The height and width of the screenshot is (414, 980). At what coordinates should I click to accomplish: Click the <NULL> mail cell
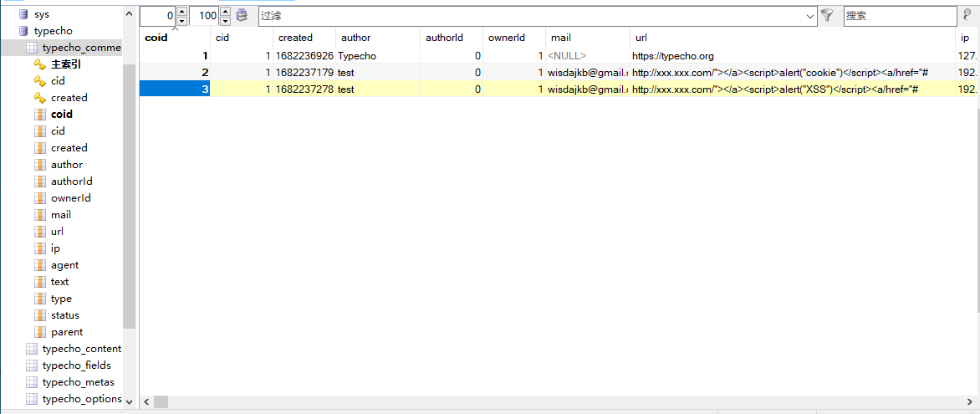click(588, 56)
